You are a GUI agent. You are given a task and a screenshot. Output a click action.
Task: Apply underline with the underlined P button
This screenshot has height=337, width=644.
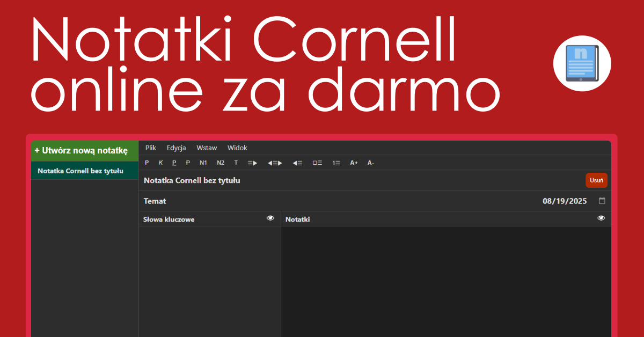click(x=174, y=163)
